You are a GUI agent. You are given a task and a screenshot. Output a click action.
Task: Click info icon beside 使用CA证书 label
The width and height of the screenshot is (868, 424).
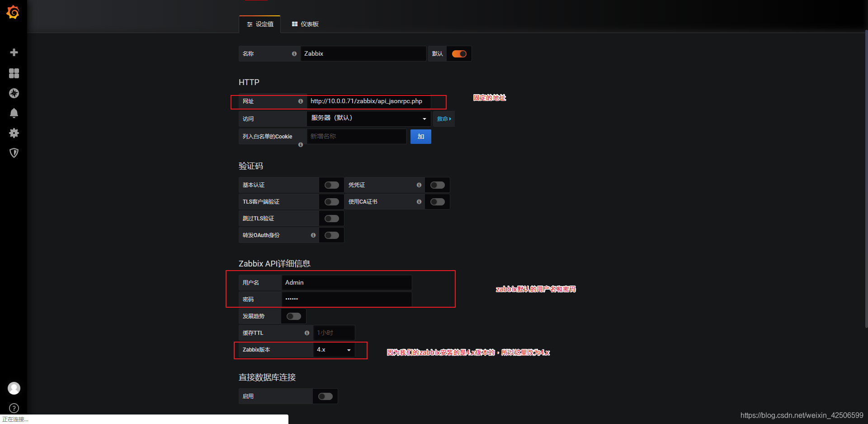point(419,202)
